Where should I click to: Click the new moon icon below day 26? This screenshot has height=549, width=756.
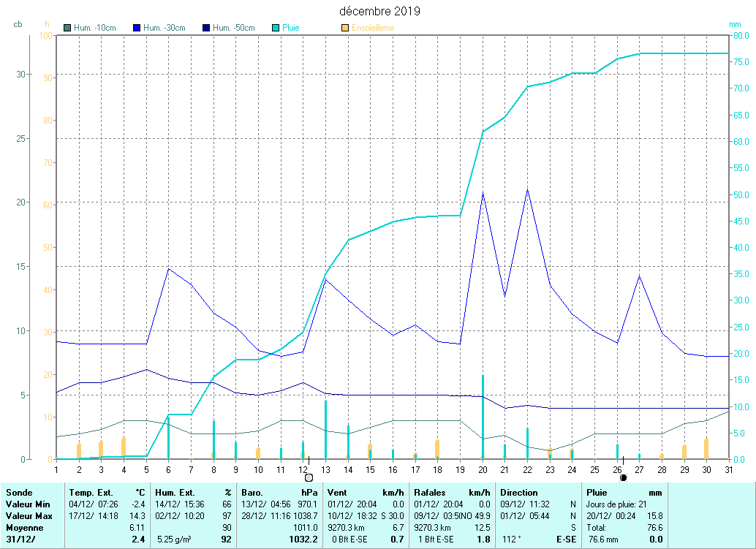(x=623, y=477)
